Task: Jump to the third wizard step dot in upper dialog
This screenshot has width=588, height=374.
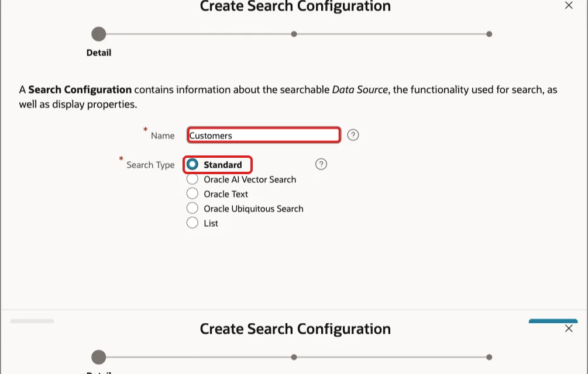Action: 489,34
